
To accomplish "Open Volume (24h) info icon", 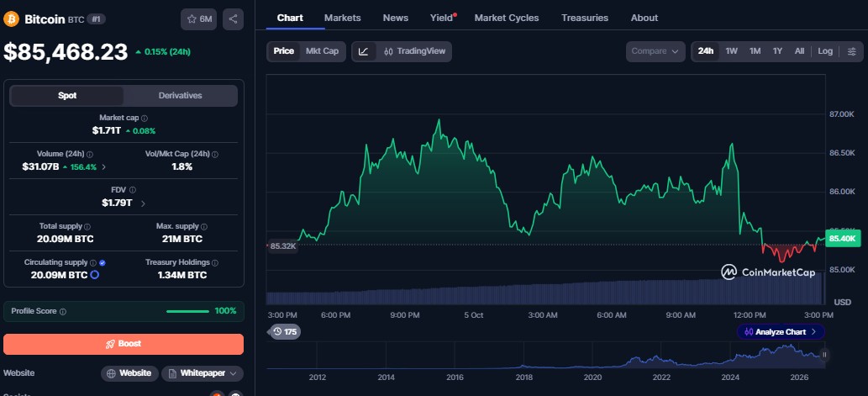I will [90, 155].
